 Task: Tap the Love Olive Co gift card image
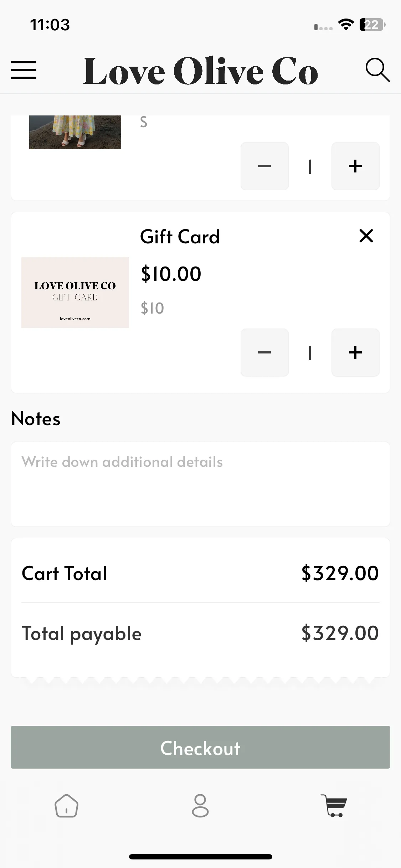pos(75,292)
